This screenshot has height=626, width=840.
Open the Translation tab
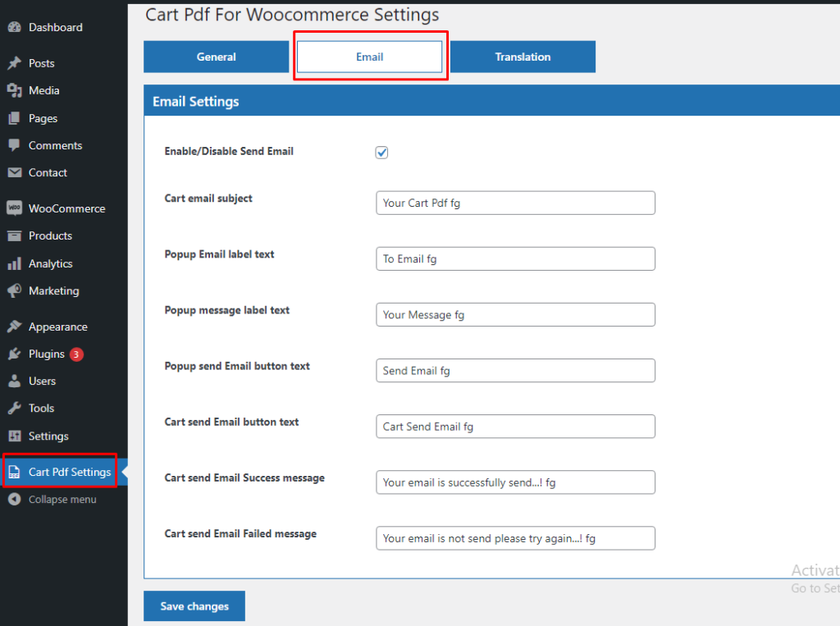pos(523,57)
